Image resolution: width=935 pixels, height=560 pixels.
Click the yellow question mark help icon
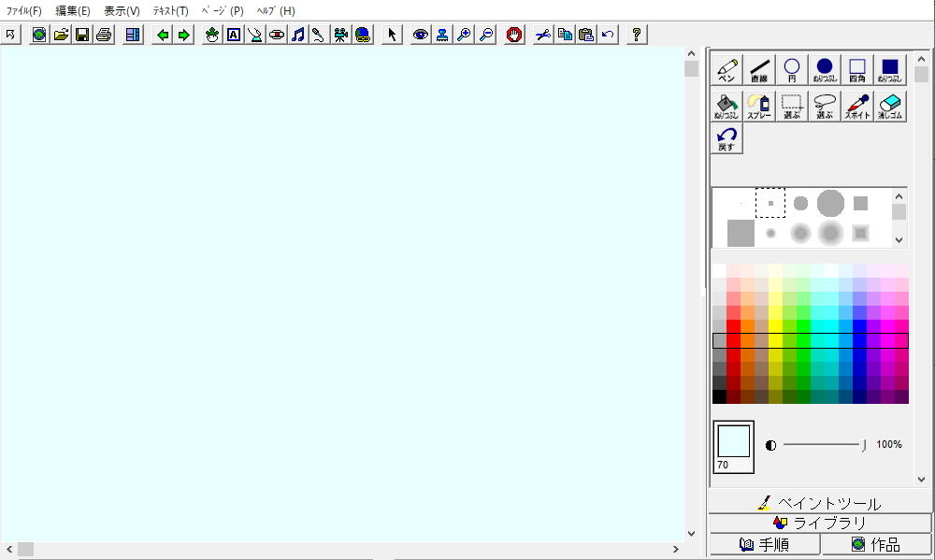click(636, 35)
